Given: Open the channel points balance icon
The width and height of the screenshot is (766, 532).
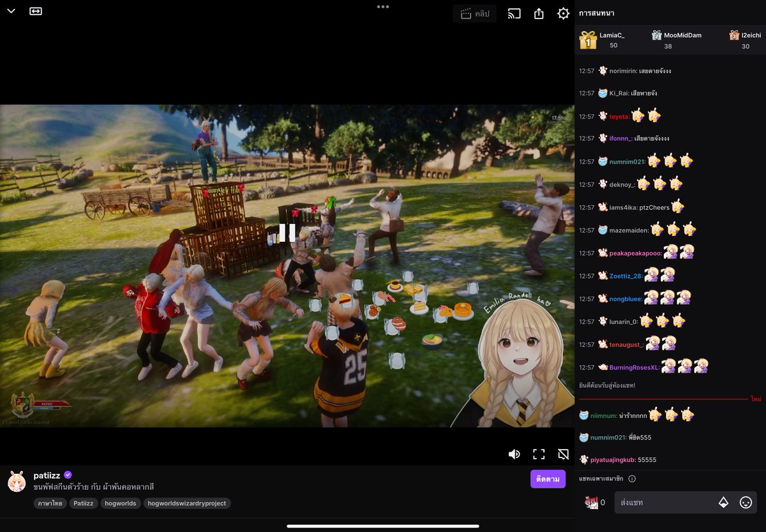Looking at the screenshot, I should coord(591,503).
